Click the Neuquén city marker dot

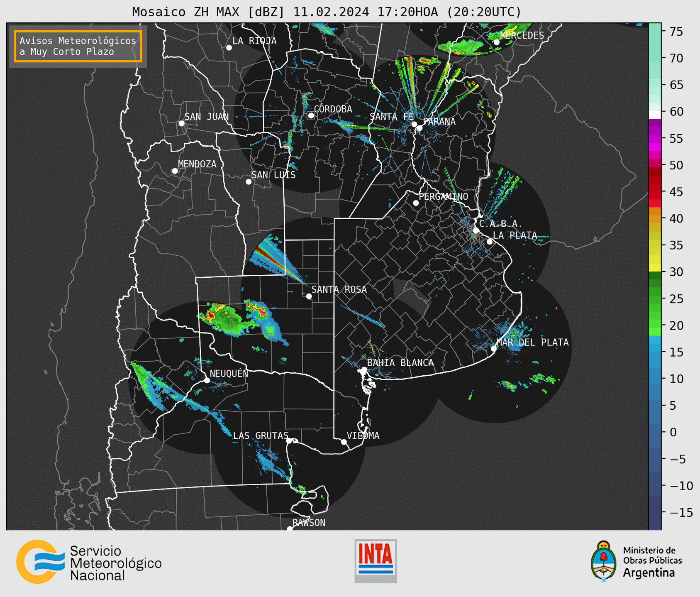click(x=207, y=380)
